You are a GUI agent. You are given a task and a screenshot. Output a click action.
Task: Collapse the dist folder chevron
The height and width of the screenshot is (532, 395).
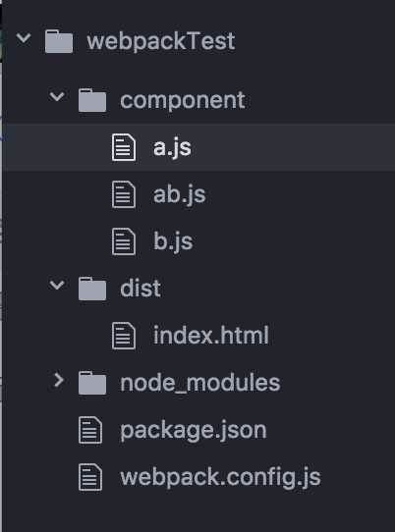tap(57, 285)
